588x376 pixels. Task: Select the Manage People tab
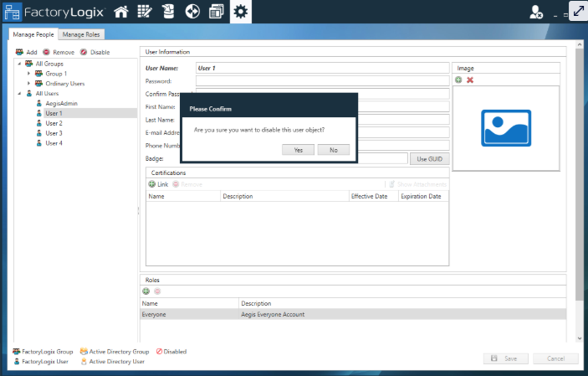click(x=33, y=34)
